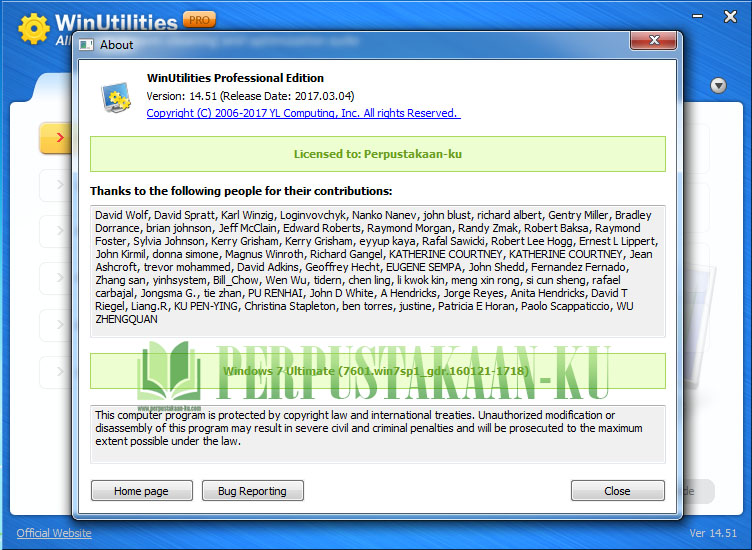Click the WinUtilities gear logo icon
The width and height of the screenshot is (752, 550).
(34, 28)
